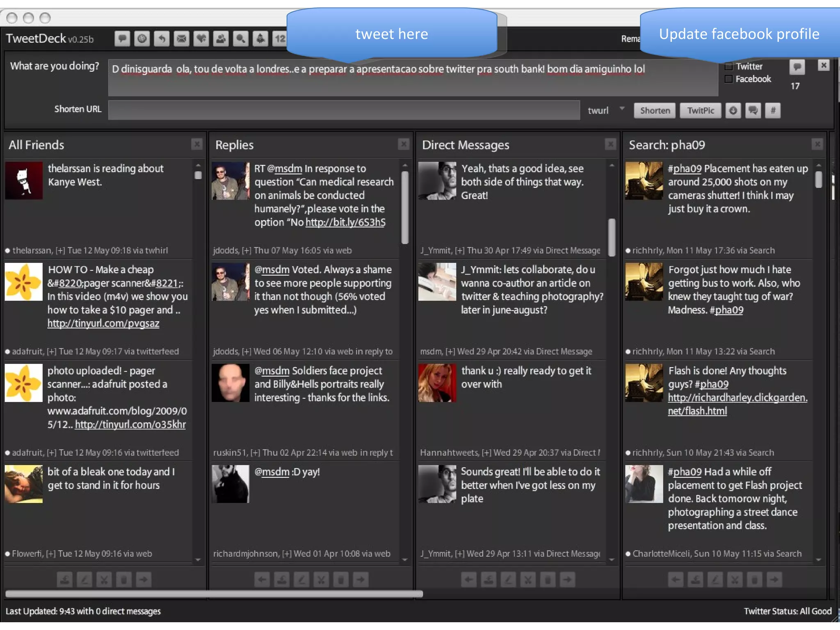The height and width of the screenshot is (630, 840).
Task: Click the pencil icon under All Friends column
Action: (84, 580)
